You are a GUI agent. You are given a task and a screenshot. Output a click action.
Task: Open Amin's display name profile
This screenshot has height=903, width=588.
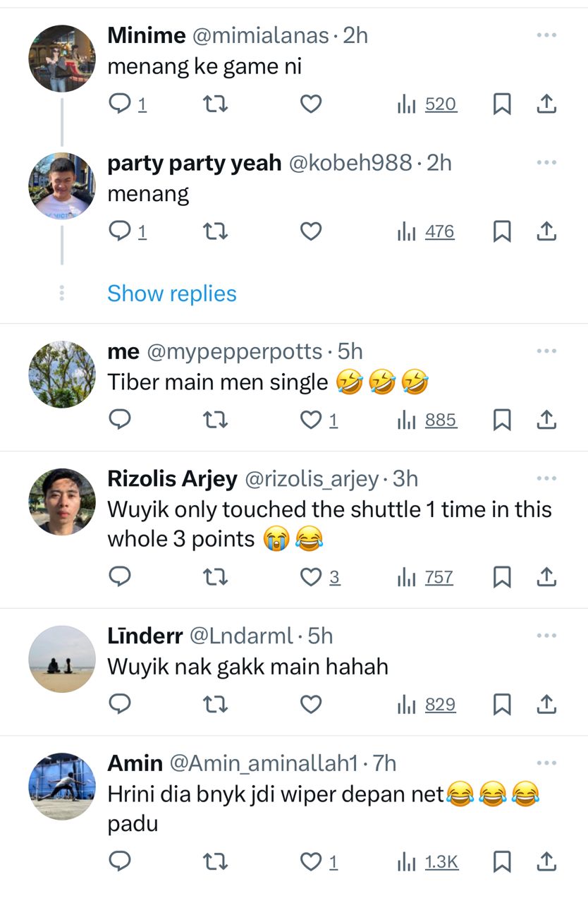(x=135, y=763)
